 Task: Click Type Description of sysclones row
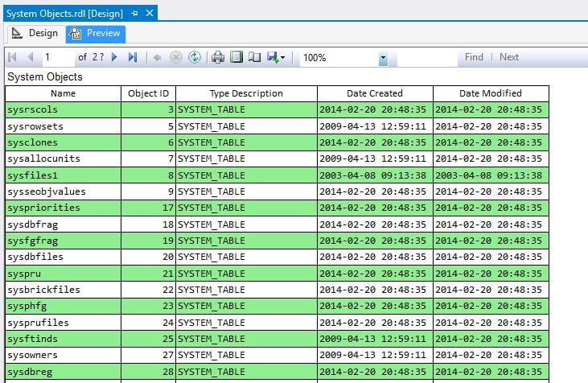pos(246,142)
